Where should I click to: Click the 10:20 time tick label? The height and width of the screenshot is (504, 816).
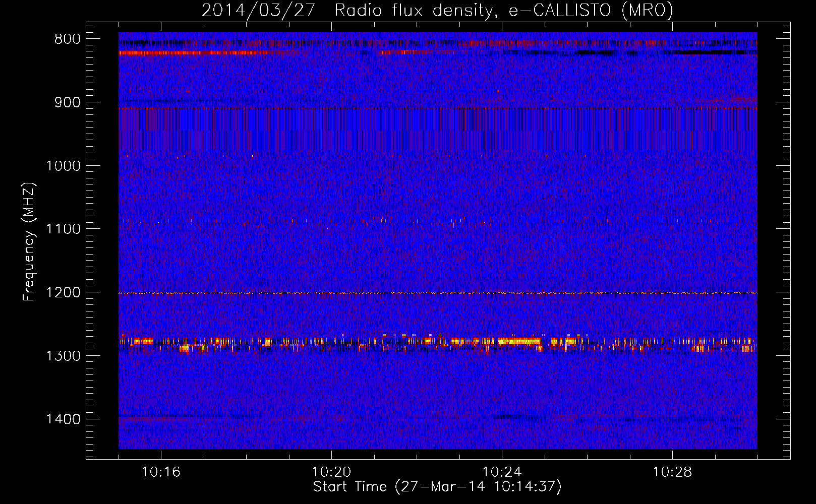pyautogui.click(x=331, y=472)
